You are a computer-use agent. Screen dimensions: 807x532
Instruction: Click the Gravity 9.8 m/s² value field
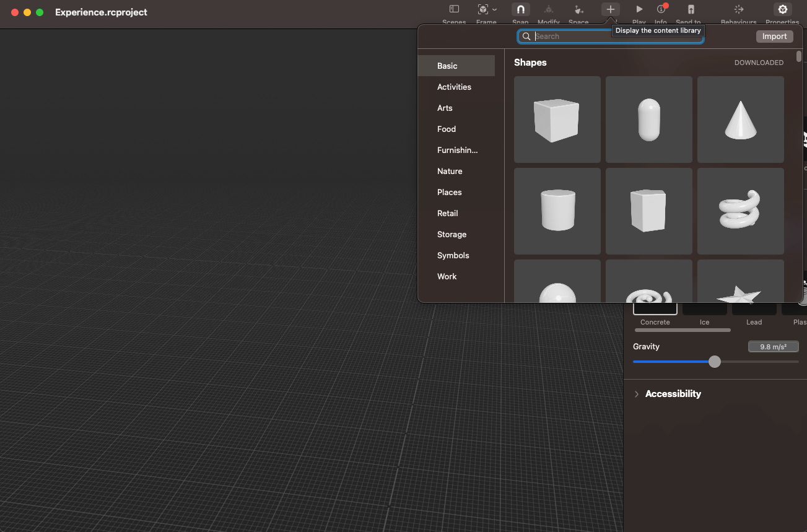[774, 347]
